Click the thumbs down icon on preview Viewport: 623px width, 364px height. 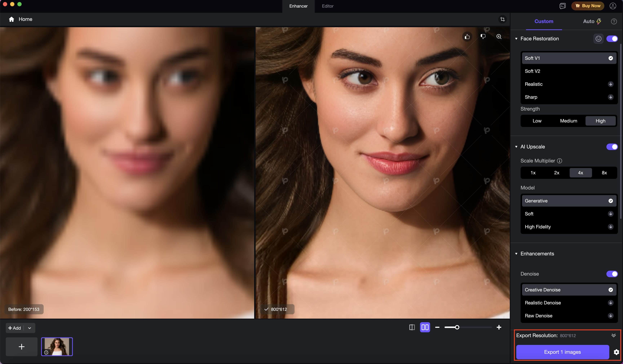coord(483,37)
